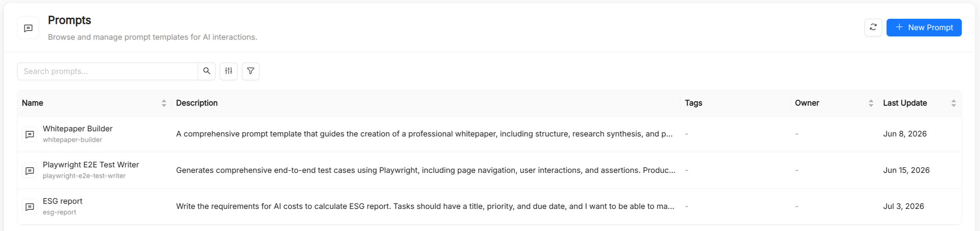Sort by Owner column arrows
Viewport: 980px width, 231px height.
click(x=871, y=103)
